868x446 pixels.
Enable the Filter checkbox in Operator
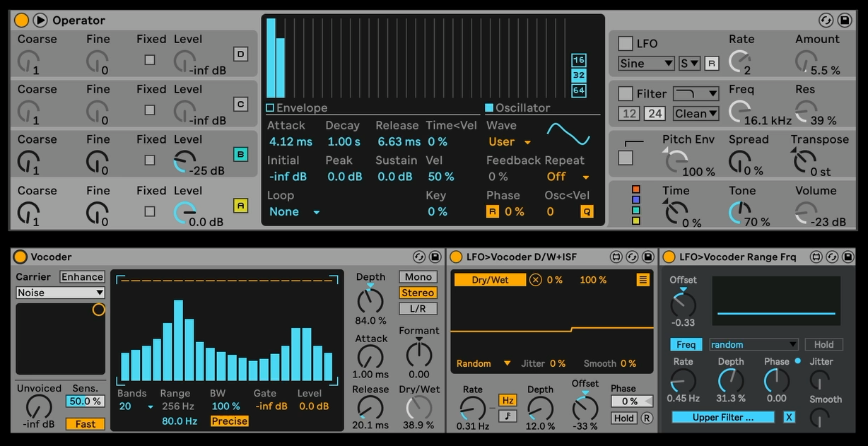(626, 93)
